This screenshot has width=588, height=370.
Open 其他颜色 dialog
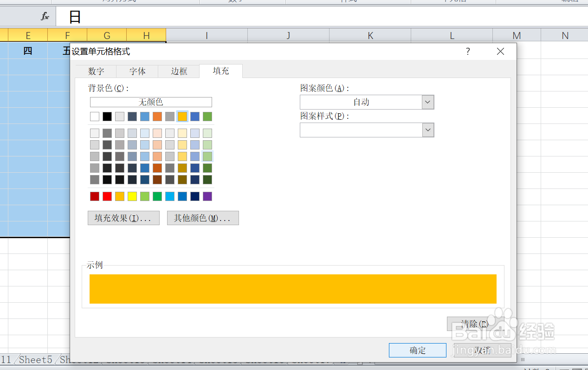pyautogui.click(x=203, y=218)
